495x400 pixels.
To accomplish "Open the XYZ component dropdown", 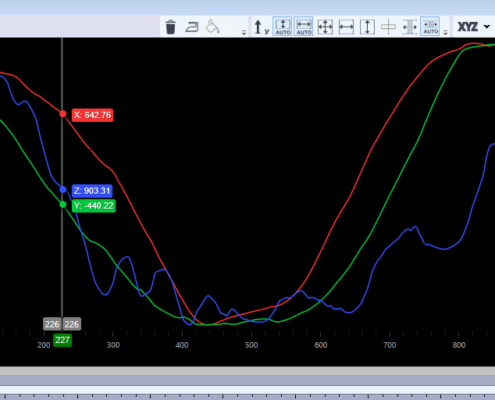I will coord(474,27).
